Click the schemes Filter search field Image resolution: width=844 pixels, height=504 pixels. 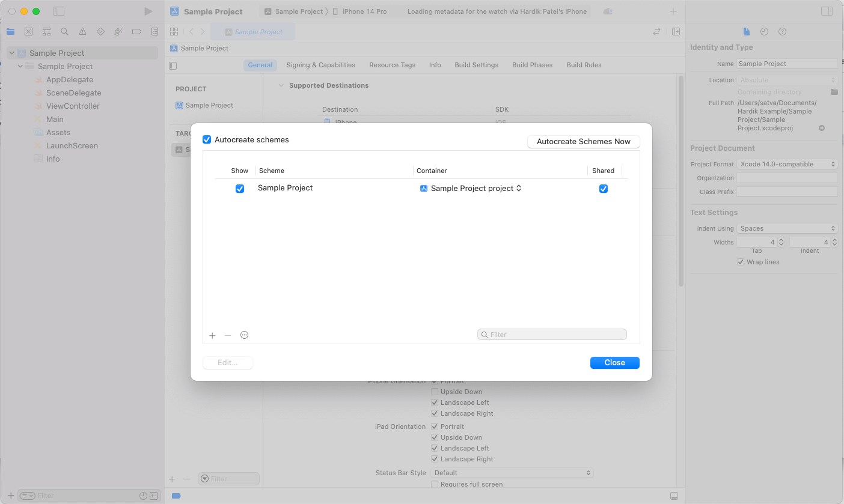coord(552,335)
